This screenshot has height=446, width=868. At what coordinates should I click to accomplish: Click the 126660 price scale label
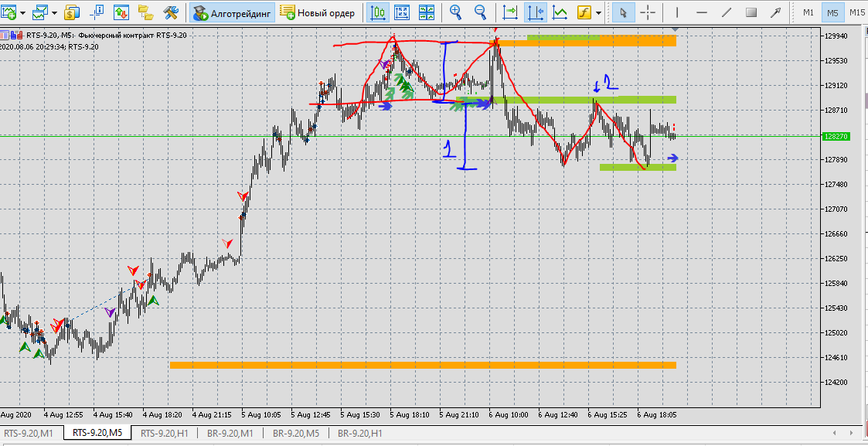pos(836,234)
